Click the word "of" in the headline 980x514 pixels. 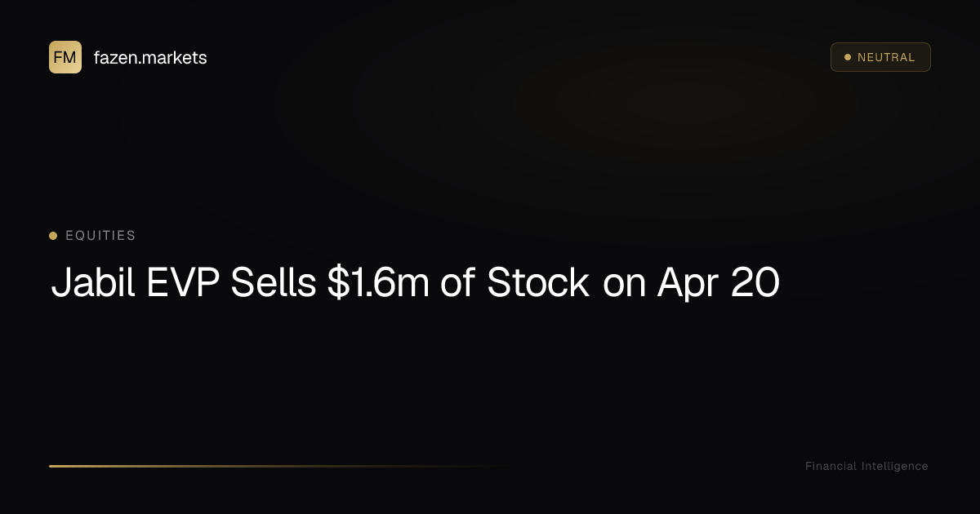click(x=458, y=283)
